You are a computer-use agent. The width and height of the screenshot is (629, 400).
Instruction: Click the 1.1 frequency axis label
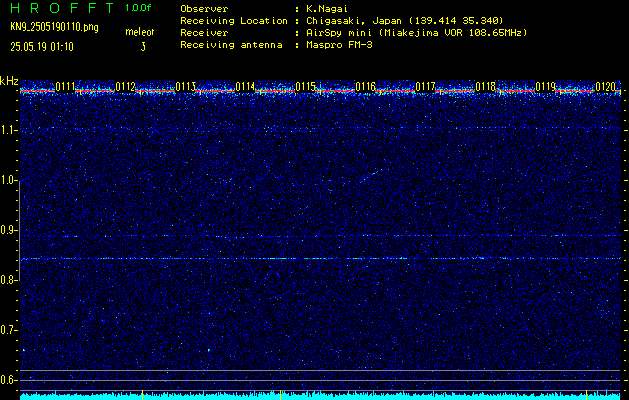(8, 130)
